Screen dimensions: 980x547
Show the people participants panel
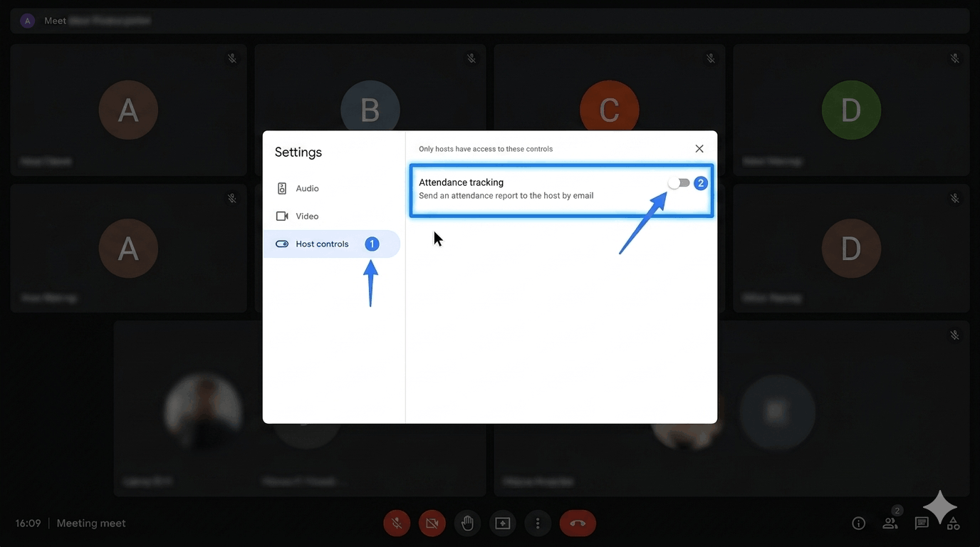[x=890, y=523]
